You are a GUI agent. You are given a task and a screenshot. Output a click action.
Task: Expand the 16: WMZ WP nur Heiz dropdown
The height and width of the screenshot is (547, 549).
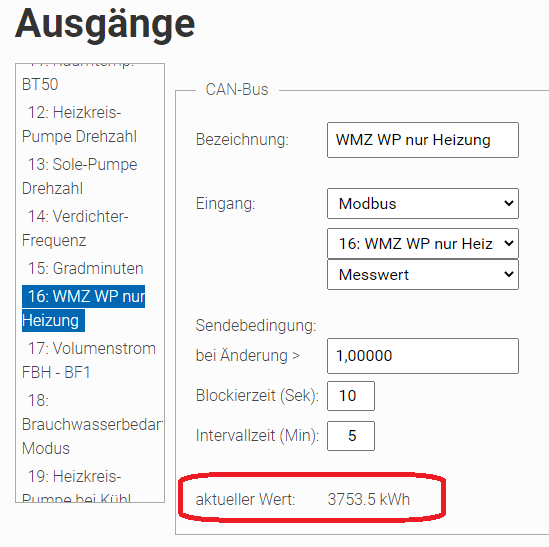pyautogui.click(x=423, y=243)
